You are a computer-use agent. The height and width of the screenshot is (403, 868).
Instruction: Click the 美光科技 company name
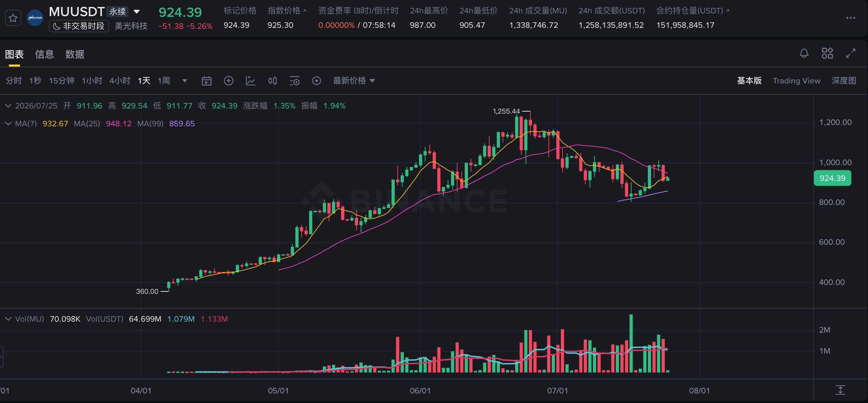[131, 26]
